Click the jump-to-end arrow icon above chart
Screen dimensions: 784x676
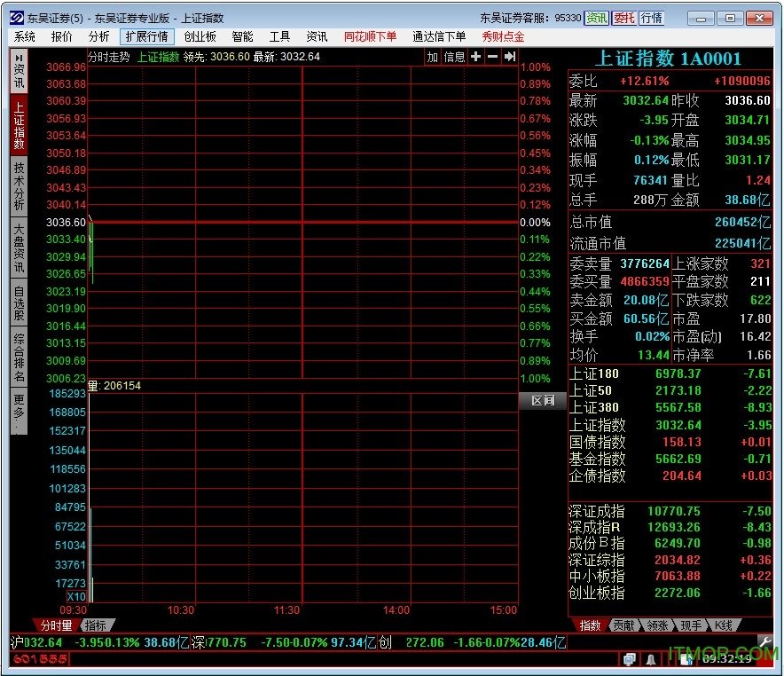(x=510, y=57)
